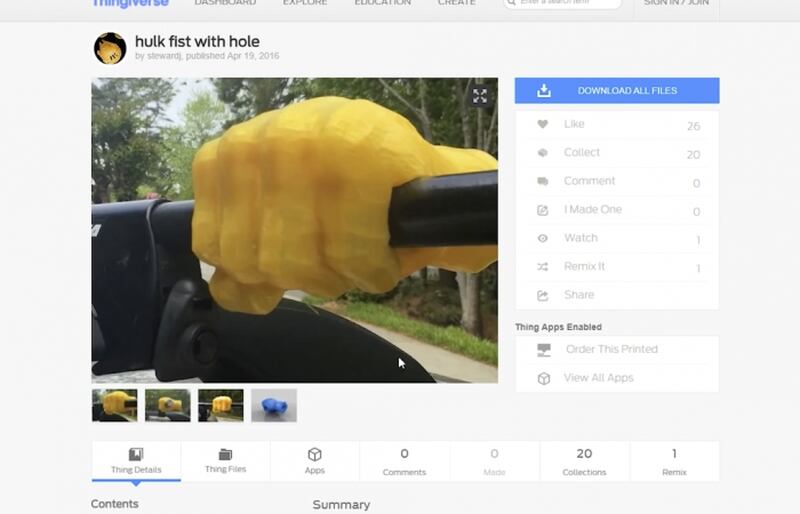Open the Dashboard menu
This screenshot has width=800, height=514.
[x=225, y=3]
